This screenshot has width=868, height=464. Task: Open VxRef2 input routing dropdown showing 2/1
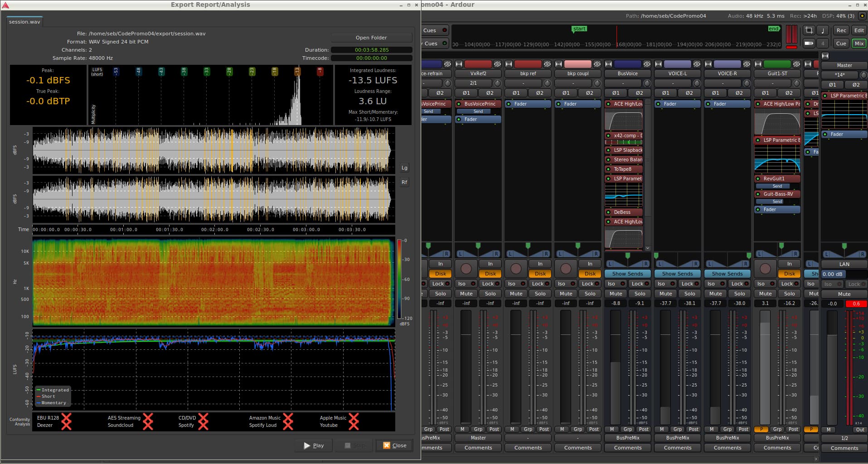click(x=473, y=83)
